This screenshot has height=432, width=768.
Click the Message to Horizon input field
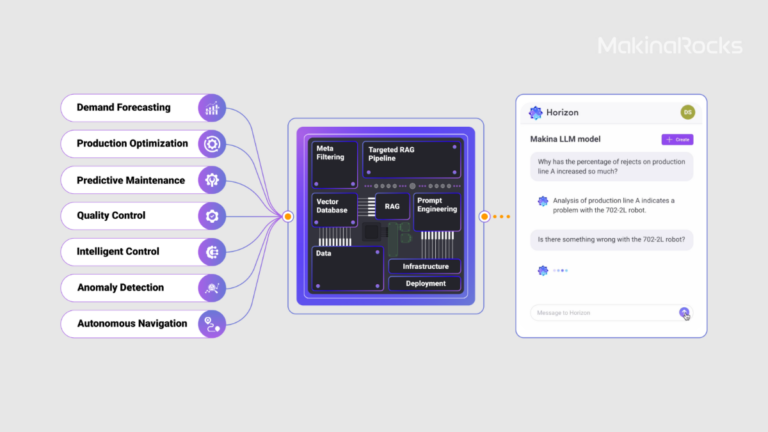point(603,313)
